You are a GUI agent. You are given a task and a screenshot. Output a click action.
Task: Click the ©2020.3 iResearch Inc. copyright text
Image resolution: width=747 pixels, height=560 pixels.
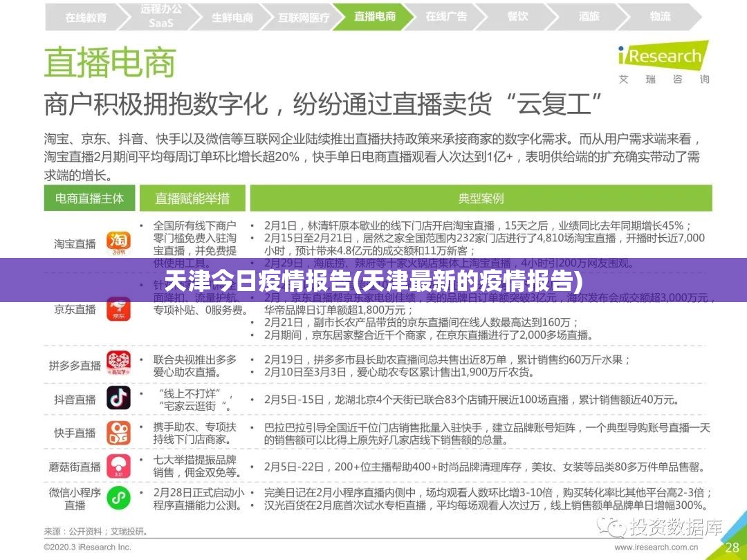(x=88, y=547)
